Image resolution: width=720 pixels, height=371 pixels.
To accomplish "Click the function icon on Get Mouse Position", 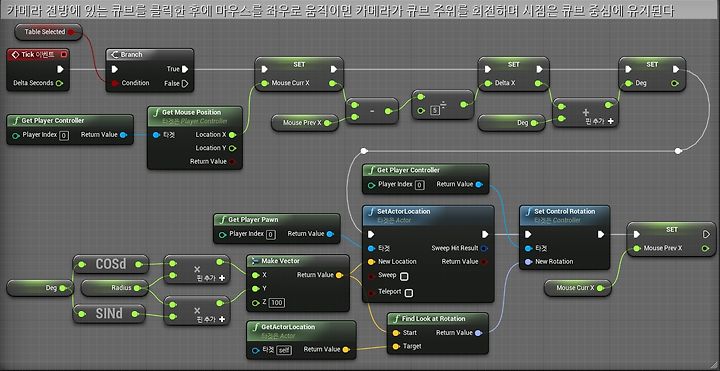I will pos(156,112).
